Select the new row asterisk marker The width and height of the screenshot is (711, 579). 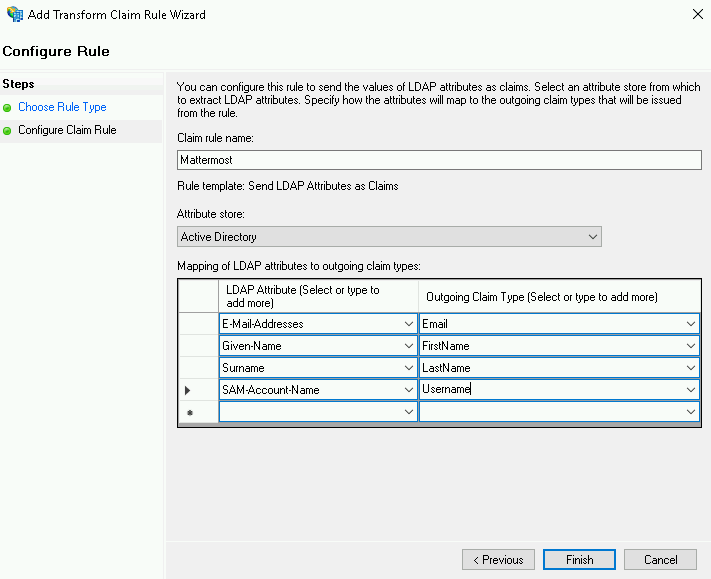[x=188, y=412]
